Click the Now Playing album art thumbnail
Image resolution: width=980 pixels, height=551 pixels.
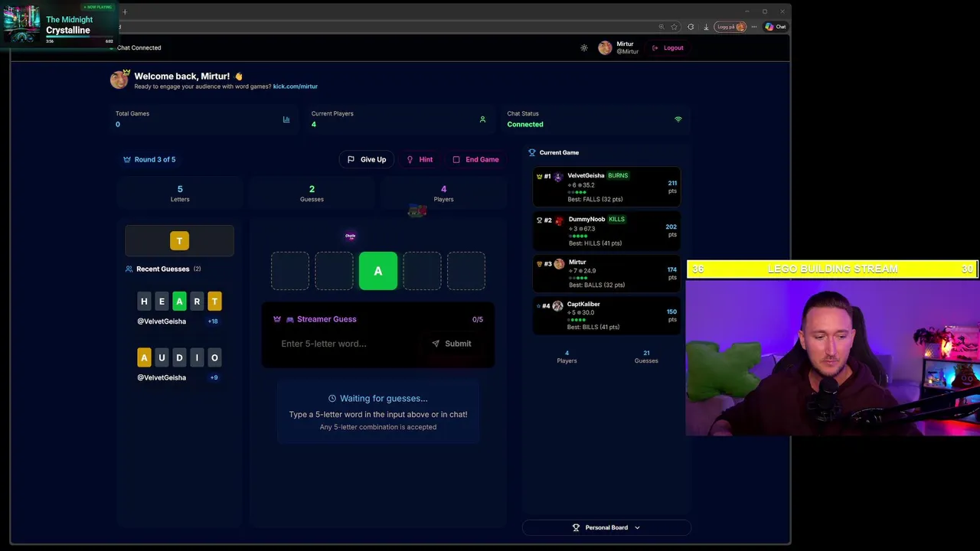point(21,24)
